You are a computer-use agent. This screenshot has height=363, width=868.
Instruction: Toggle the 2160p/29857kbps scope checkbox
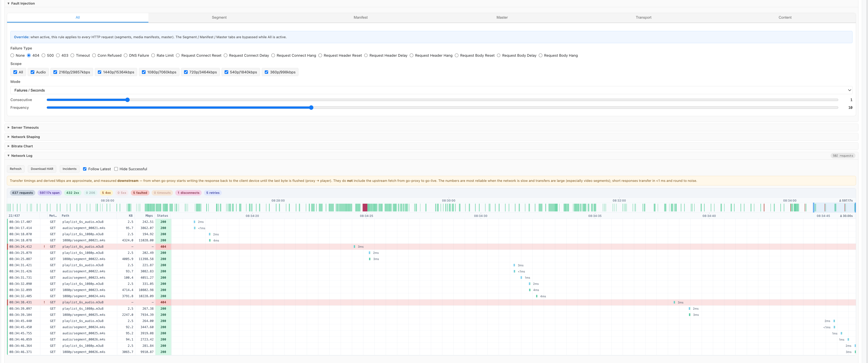(x=55, y=72)
